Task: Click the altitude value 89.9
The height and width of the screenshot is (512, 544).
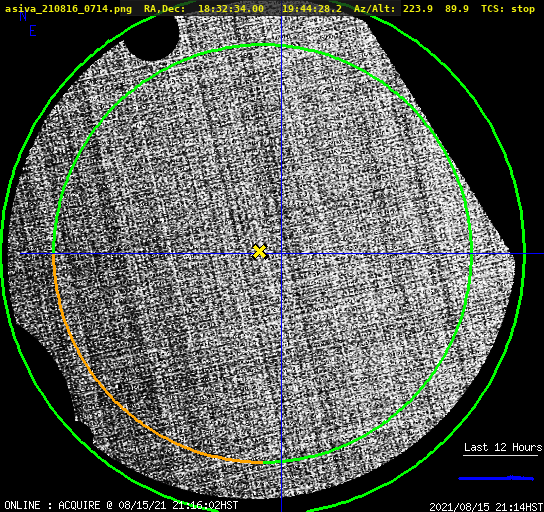Action: tap(457, 9)
